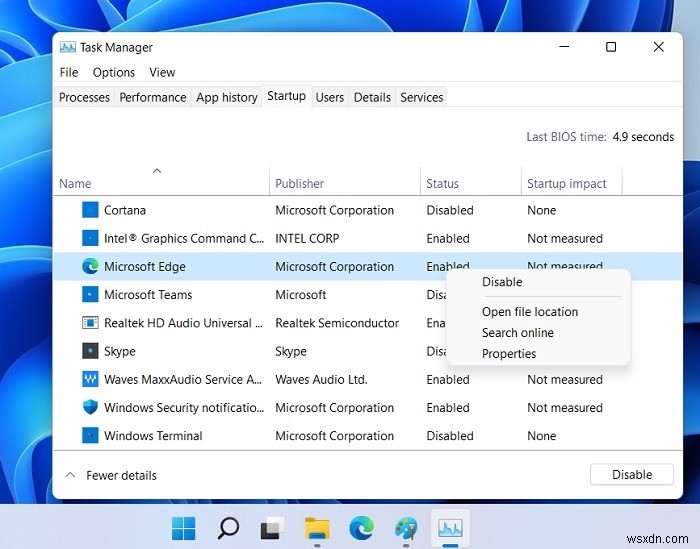
Task: Minimize the Task Manager window
Action: [x=564, y=46]
